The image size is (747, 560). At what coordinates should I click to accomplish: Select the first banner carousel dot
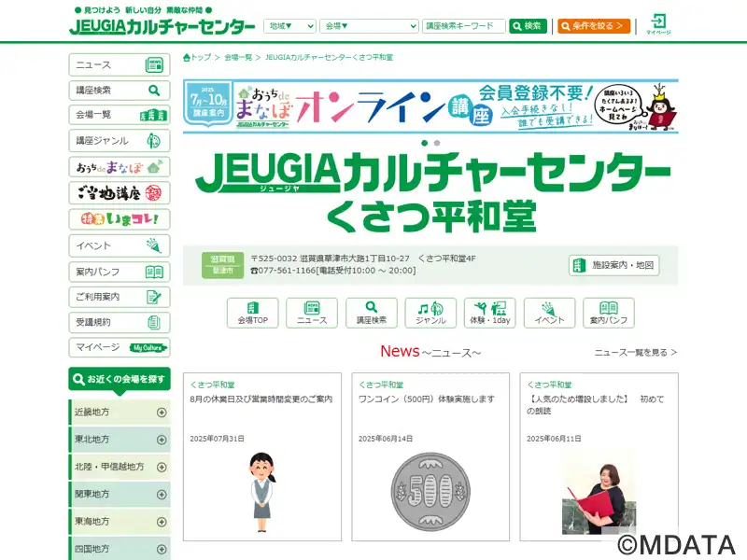tap(425, 143)
